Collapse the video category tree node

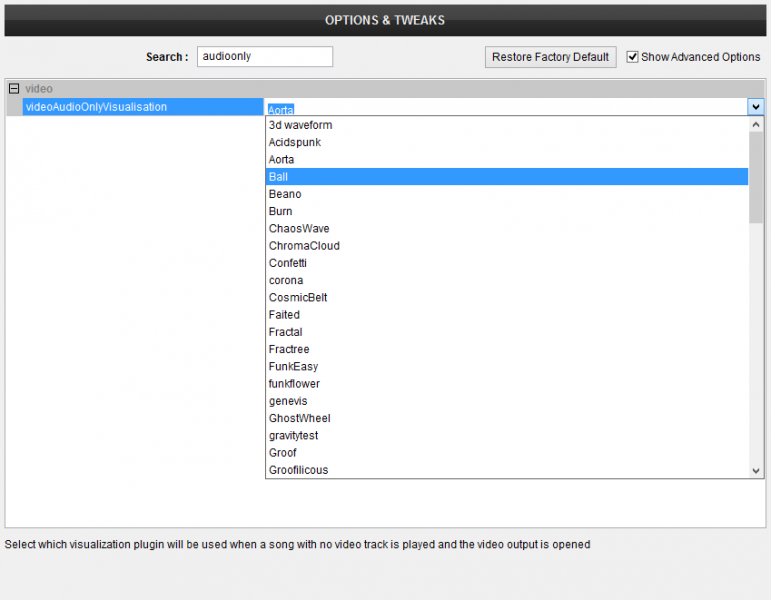14,89
